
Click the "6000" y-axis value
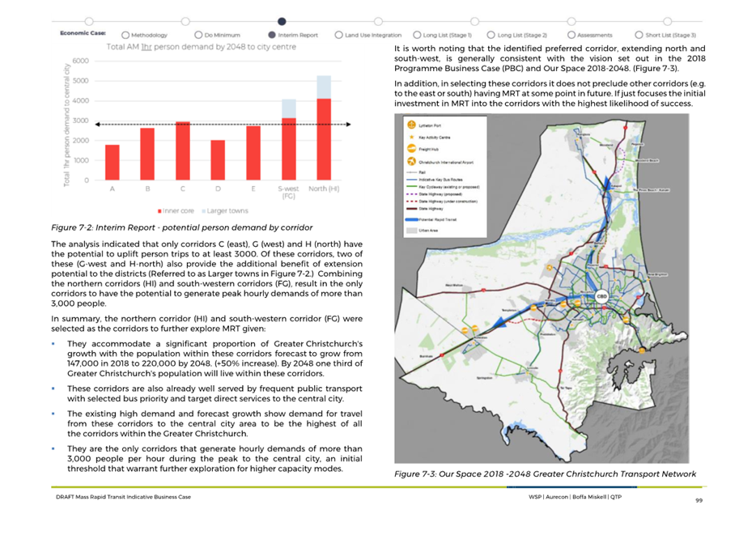pos(80,61)
